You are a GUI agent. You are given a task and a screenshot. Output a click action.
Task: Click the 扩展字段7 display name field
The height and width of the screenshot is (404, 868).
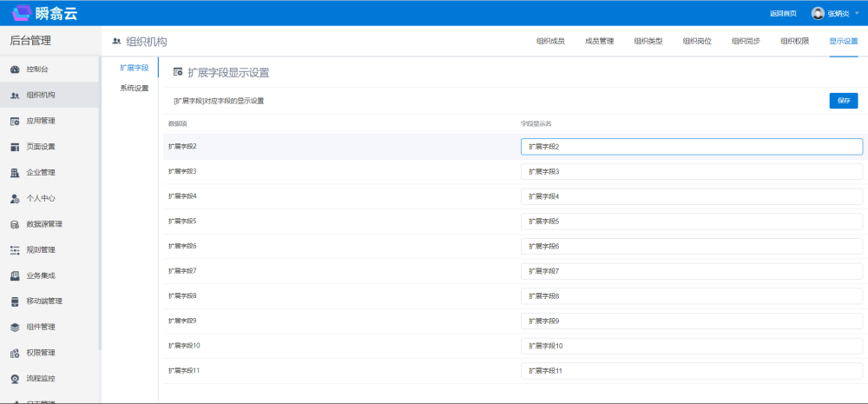[691, 271]
